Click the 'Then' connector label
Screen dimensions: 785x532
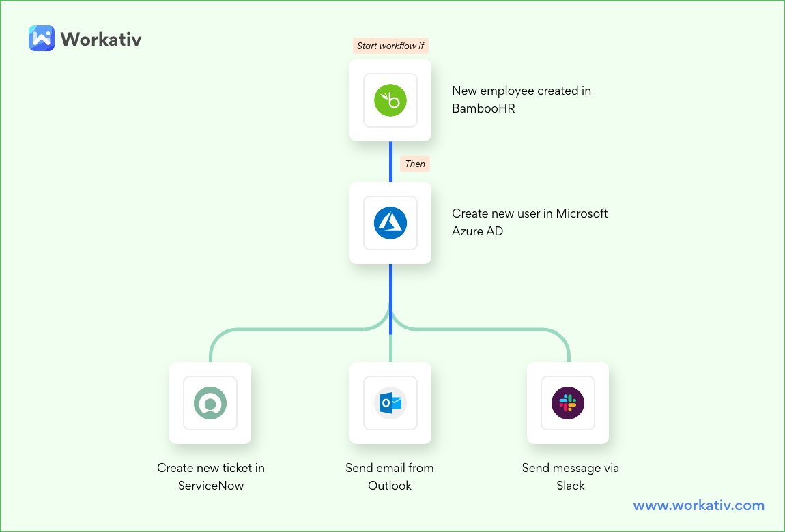tap(415, 164)
